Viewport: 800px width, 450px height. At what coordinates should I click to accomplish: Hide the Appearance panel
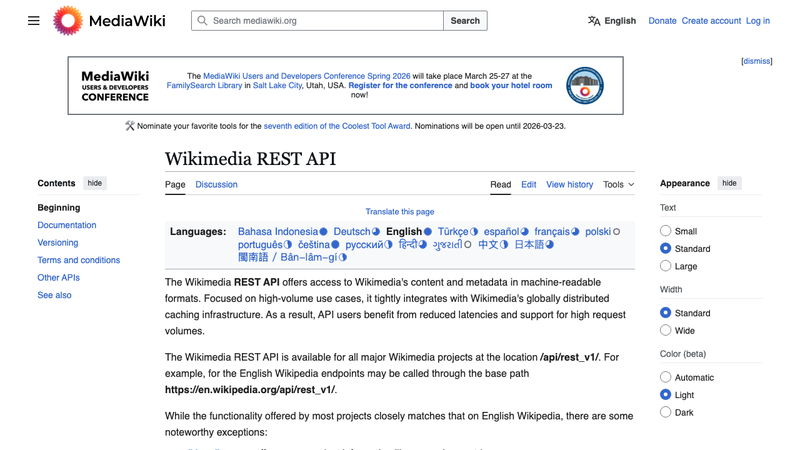pos(729,183)
